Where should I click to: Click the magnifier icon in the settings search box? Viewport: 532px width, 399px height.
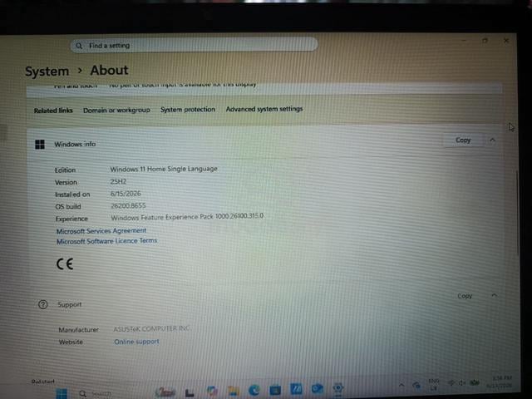79,46
